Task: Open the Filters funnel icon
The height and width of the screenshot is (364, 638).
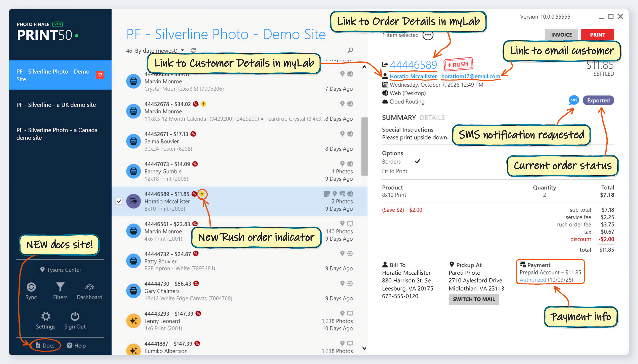Action: point(60,287)
